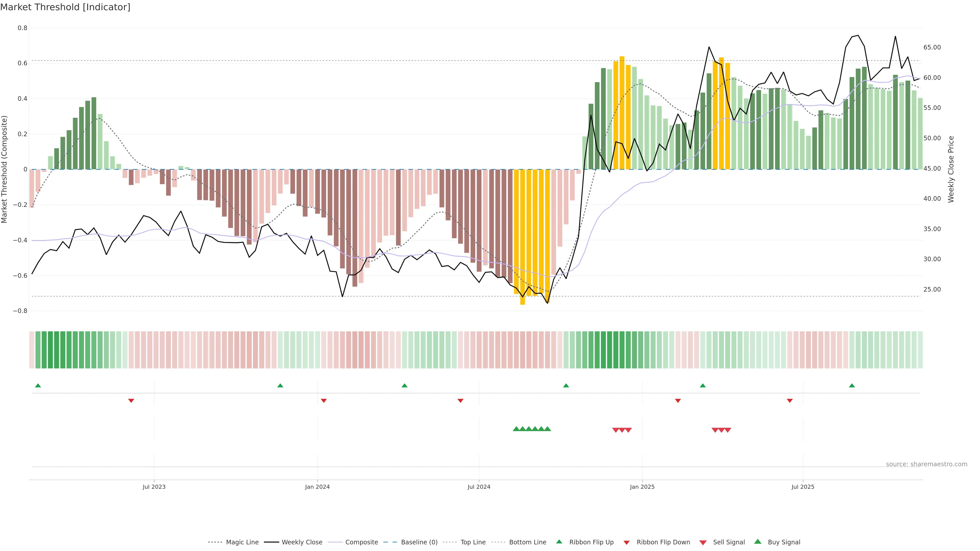The height and width of the screenshot is (551, 980).
Task: Click the Market Threshold [Indicator] title
Action: (65, 7)
